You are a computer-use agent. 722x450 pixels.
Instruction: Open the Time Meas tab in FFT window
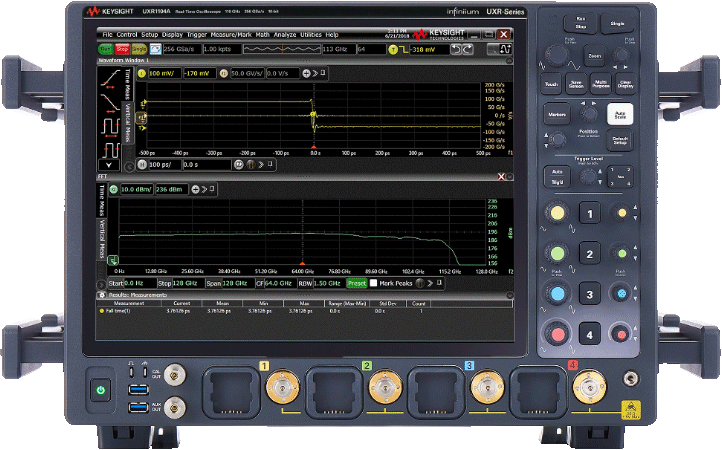pos(101,201)
